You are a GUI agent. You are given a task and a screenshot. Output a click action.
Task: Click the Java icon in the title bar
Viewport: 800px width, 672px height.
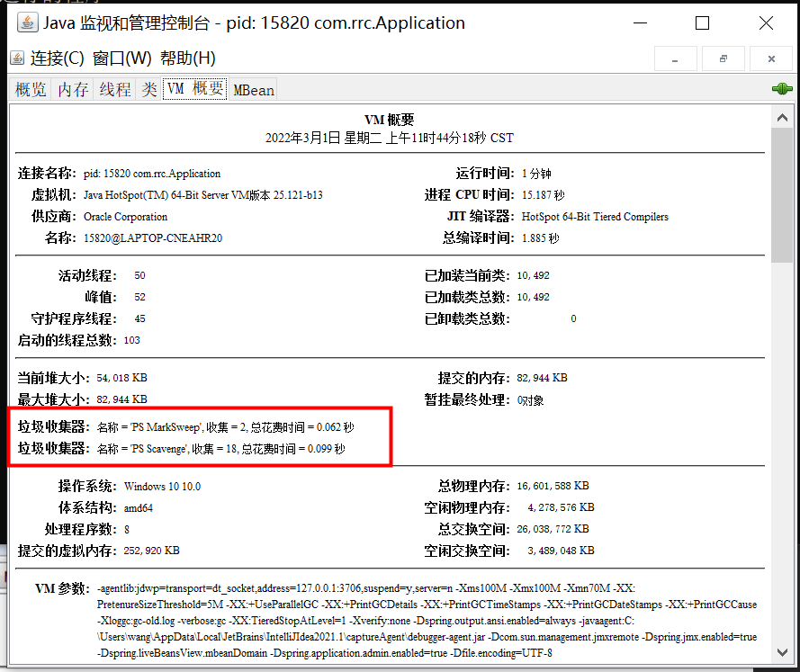point(28,22)
